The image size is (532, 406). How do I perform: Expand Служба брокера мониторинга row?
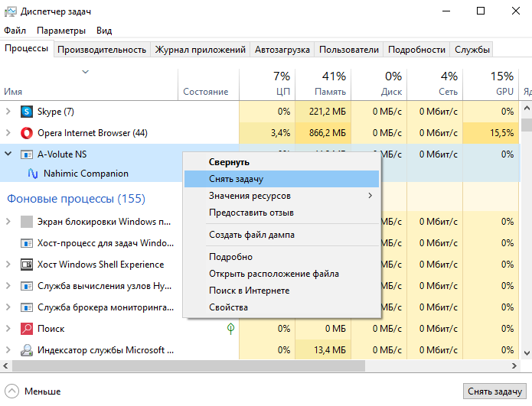point(8,307)
